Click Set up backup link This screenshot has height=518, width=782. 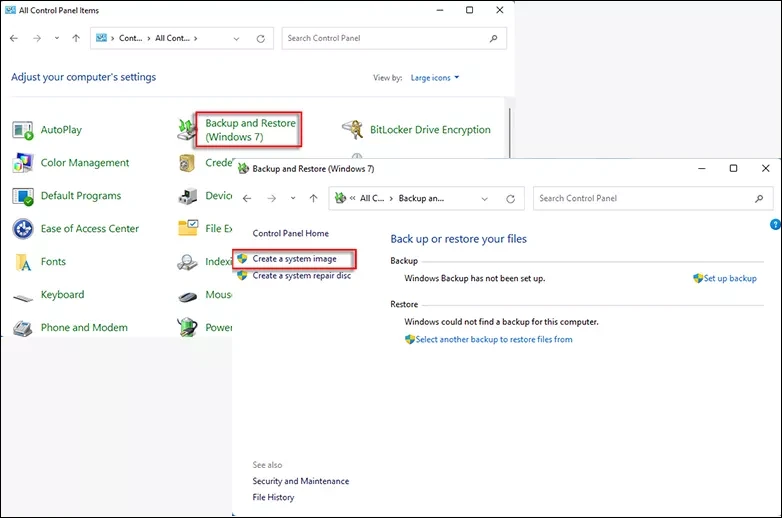(x=729, y=279)
